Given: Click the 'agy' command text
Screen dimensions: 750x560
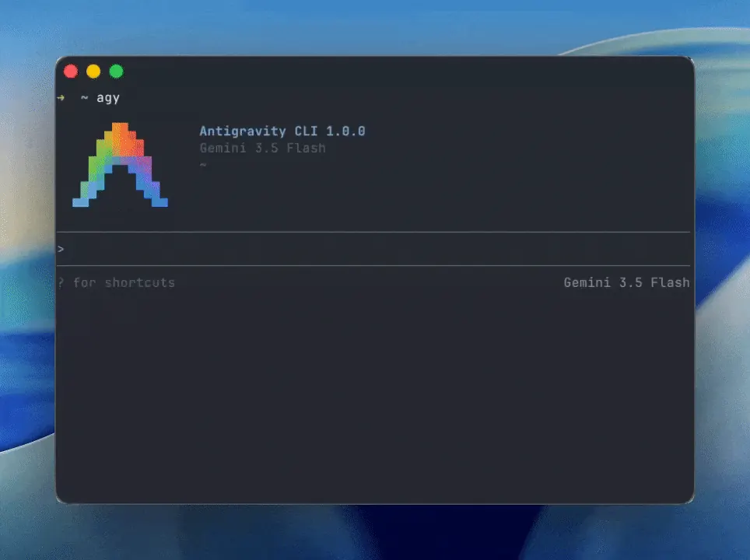Looking at the screenshot, I should [108, 99].
